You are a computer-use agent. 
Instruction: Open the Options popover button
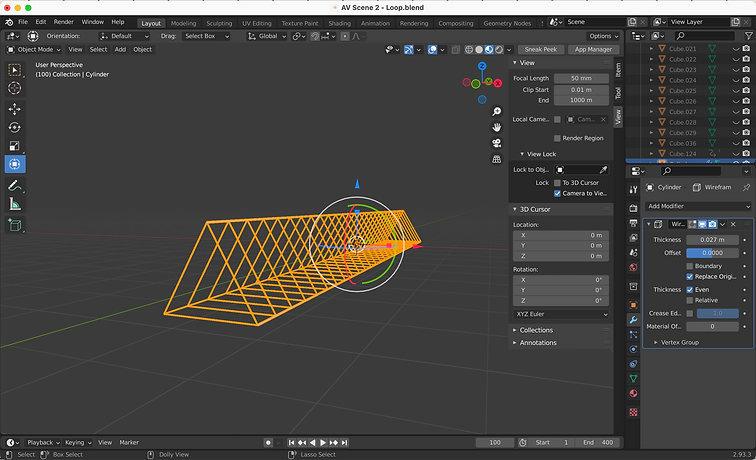(603, 36)
